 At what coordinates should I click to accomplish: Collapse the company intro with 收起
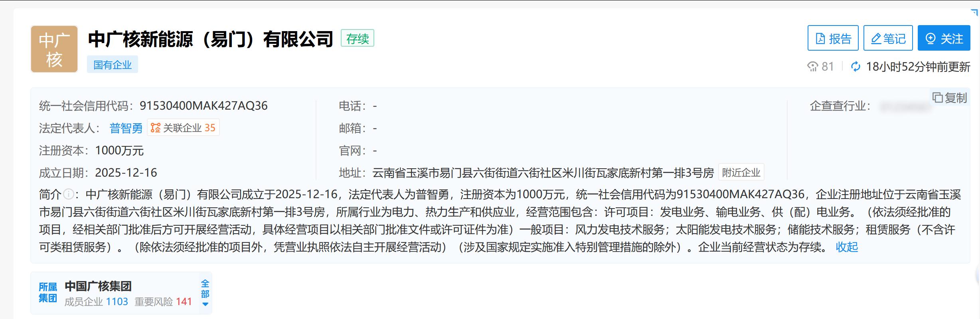(x=847, y=247)
